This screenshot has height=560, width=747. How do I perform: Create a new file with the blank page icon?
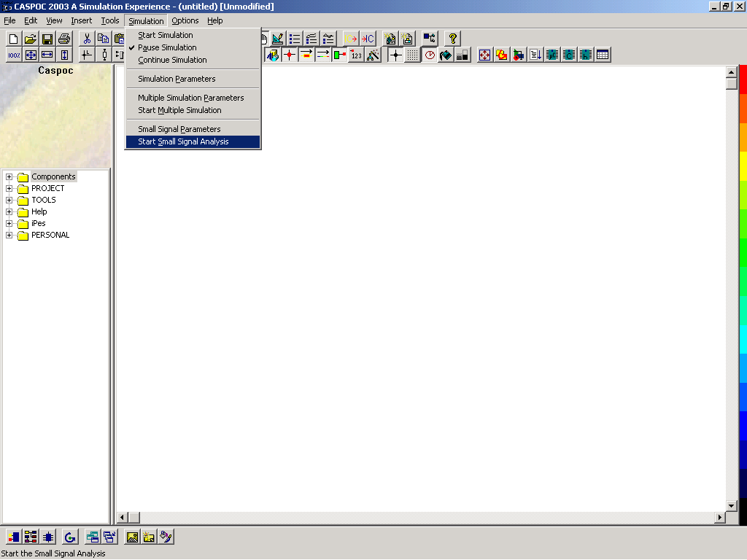(13, 39)
